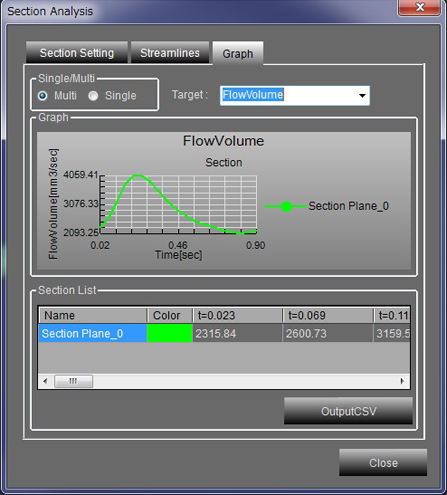Select the Multi radio button

point(43,96)
